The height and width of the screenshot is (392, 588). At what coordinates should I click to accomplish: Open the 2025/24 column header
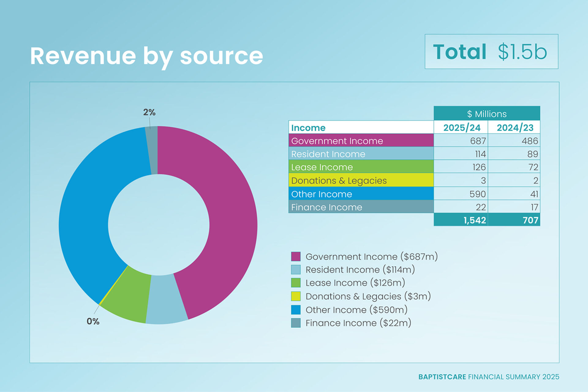(x=461, y=128)
